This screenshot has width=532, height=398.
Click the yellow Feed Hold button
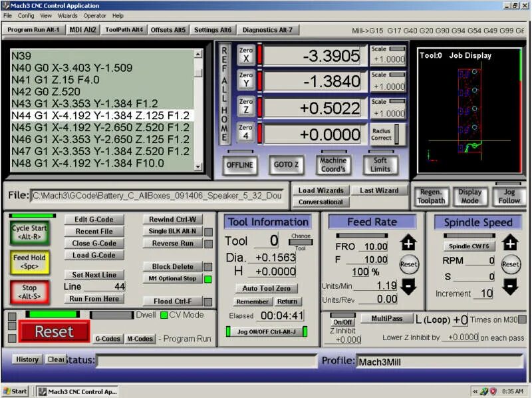point(30,262)
